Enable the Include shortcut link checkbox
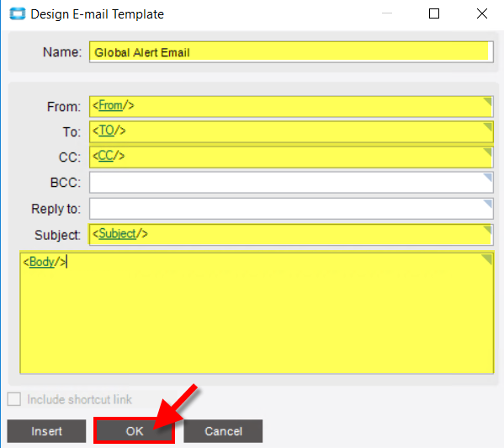The width and height of the screenshot is (504, 448). click(x=14, y=399)
